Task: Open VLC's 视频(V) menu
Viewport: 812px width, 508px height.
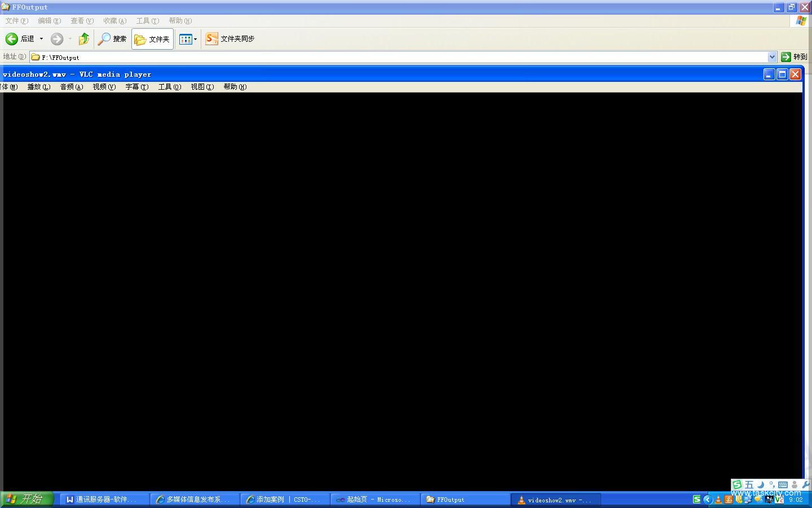Action: (104, 87)
